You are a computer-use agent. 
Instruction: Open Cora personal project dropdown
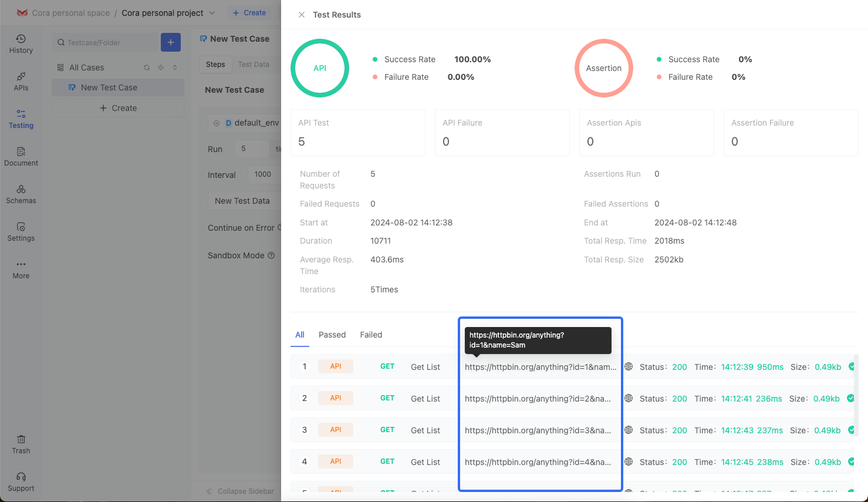(x=168, y=13)
